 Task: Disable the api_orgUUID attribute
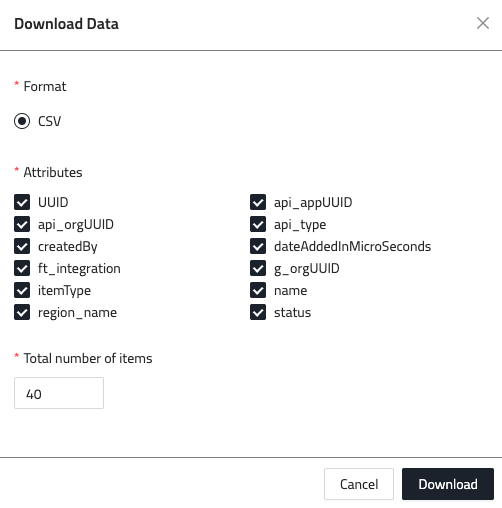coord(22,224)
